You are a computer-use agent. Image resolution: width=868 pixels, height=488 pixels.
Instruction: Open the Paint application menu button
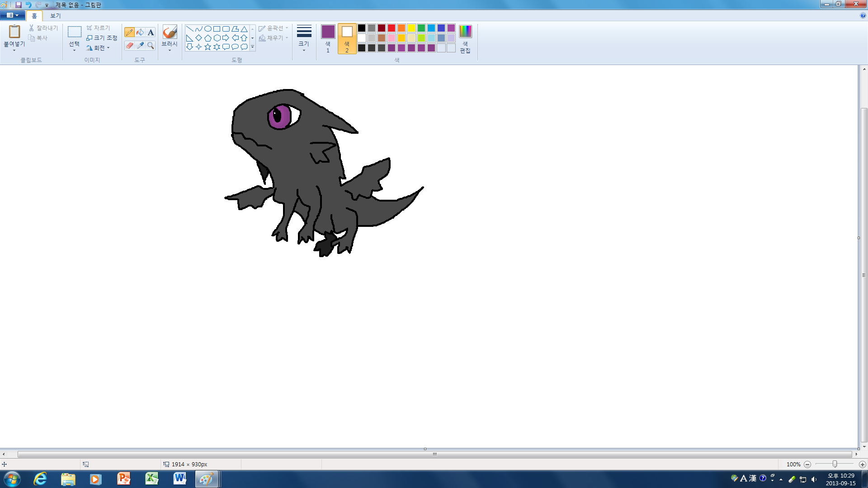[x=12, y=15]
